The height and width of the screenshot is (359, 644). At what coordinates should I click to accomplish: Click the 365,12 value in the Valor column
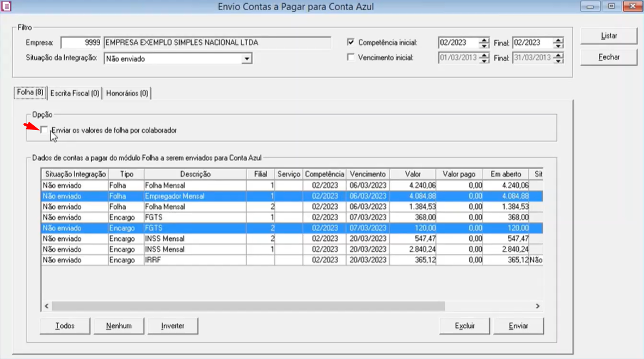point(425,260)
